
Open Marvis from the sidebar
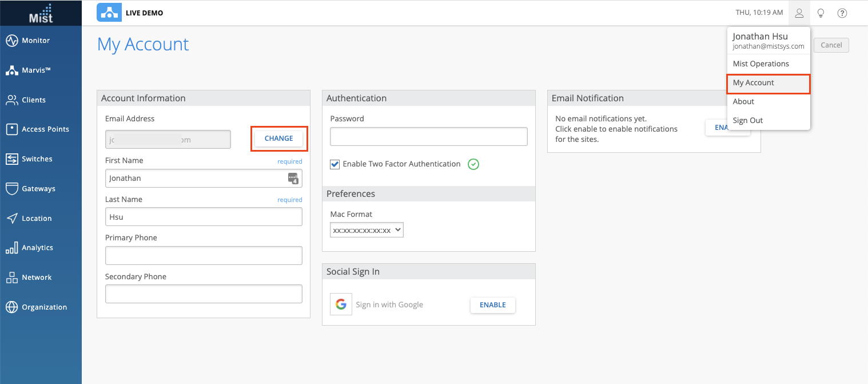point(36,70)
